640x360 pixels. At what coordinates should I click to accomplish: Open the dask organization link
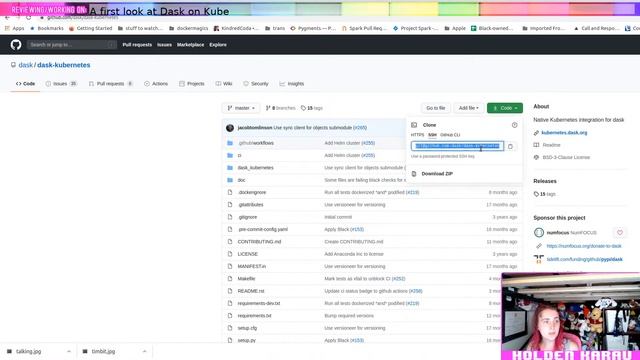25,65
